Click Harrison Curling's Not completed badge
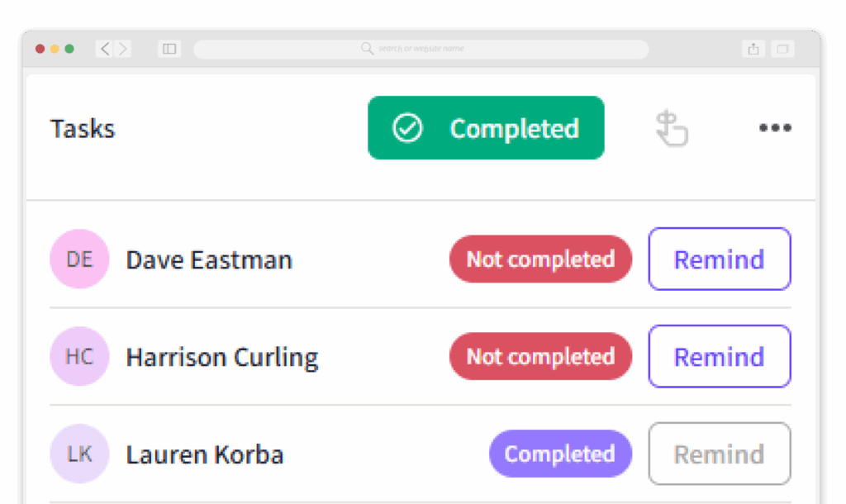This screenshot has width=846, height=504. click(540, 357)
